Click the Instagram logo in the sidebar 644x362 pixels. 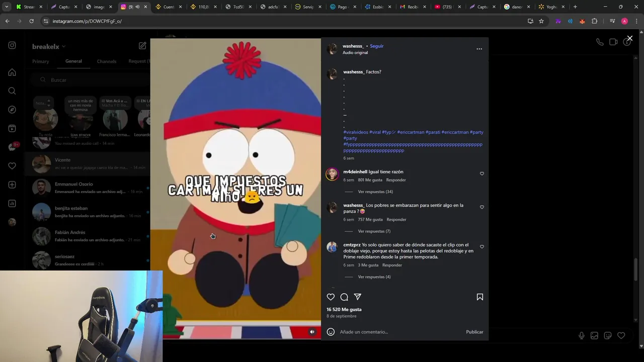coord(12,45)
